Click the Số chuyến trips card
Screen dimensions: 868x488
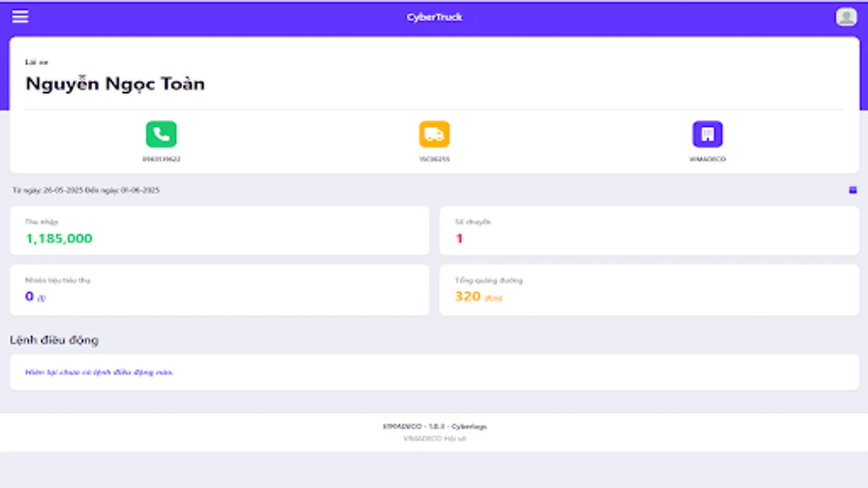point(649,230)
